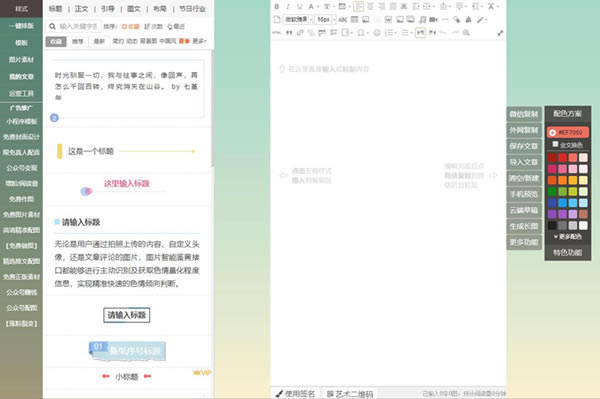Insert a music clip via the note icon

click(x=422, y=20)
